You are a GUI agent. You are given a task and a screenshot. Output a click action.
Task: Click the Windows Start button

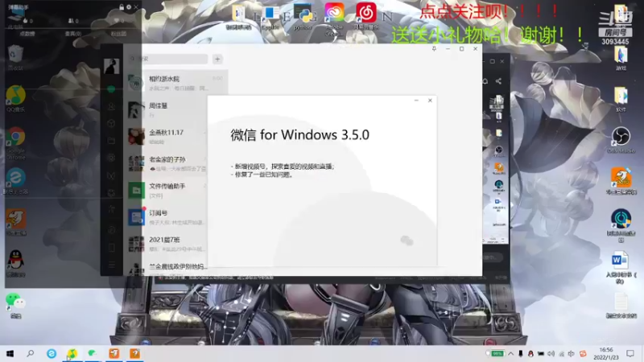10,353
